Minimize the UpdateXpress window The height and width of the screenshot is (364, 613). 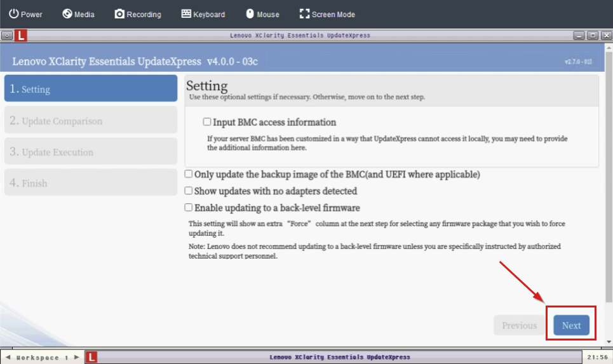[x=579, y=36]
